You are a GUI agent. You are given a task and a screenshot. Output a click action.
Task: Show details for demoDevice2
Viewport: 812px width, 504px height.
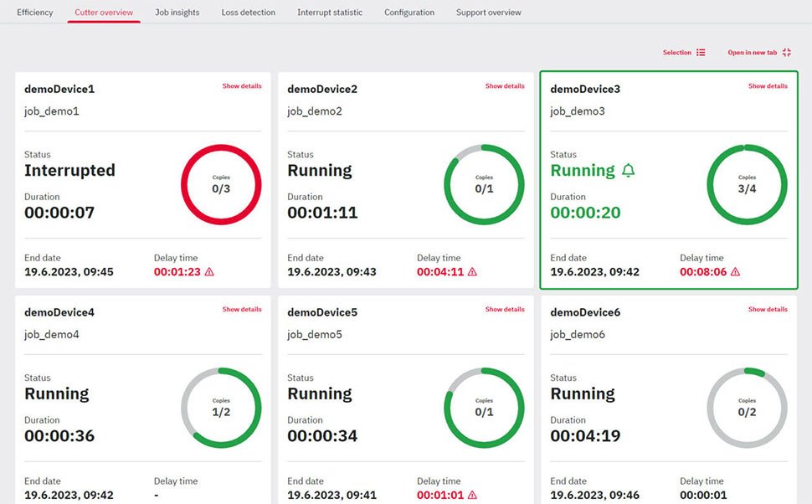(x=505, y=86)
